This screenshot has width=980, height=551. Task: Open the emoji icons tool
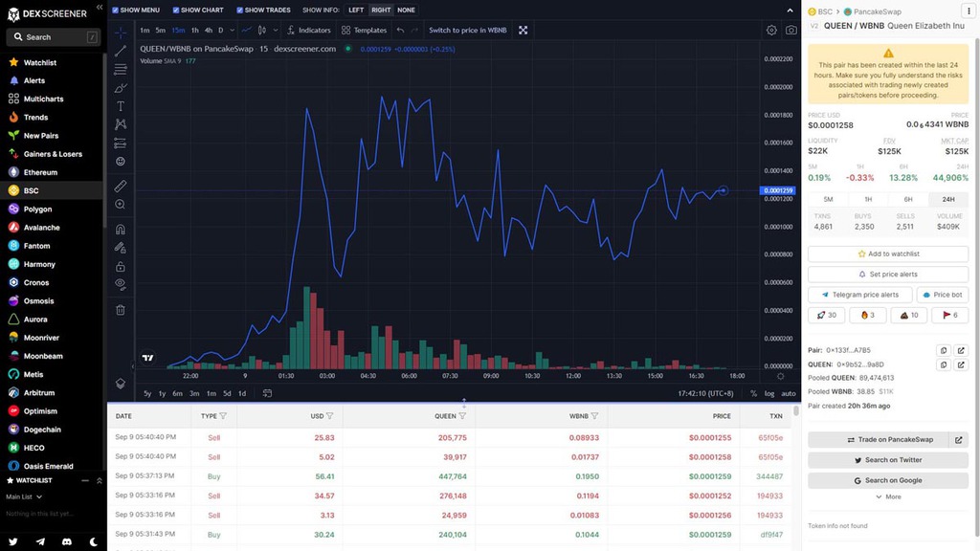(x=121, y=161)
